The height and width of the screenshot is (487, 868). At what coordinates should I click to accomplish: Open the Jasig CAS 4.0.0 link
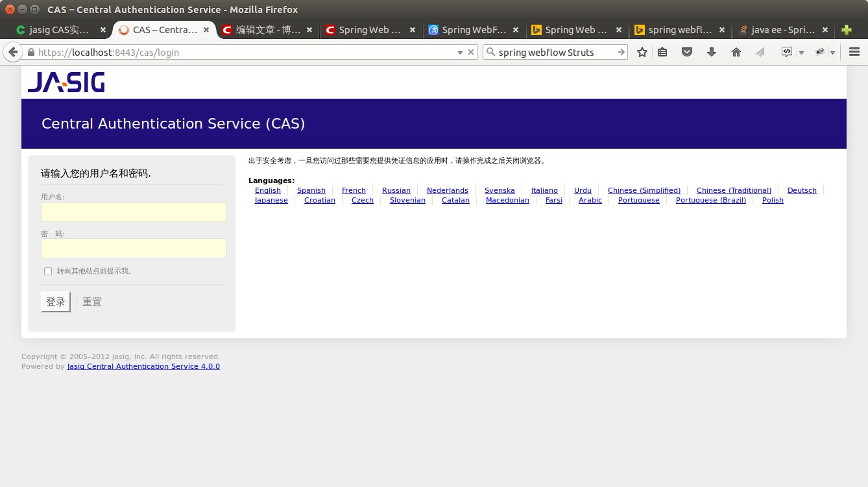(x=143, y=366)
